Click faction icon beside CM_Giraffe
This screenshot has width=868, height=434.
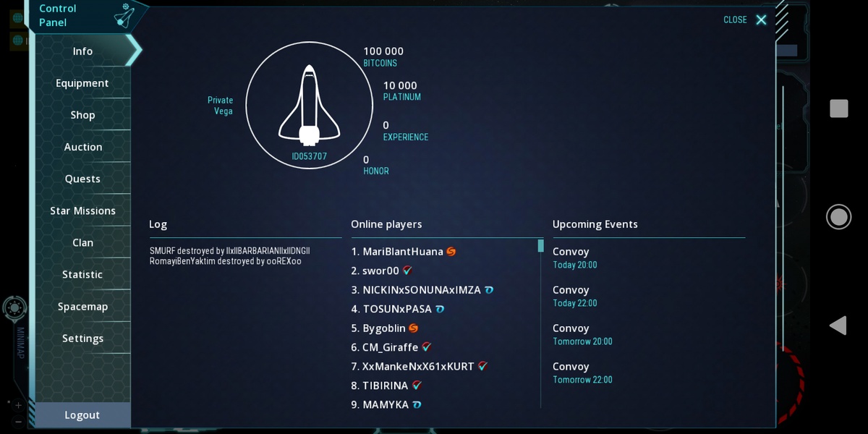pos(427,347)
